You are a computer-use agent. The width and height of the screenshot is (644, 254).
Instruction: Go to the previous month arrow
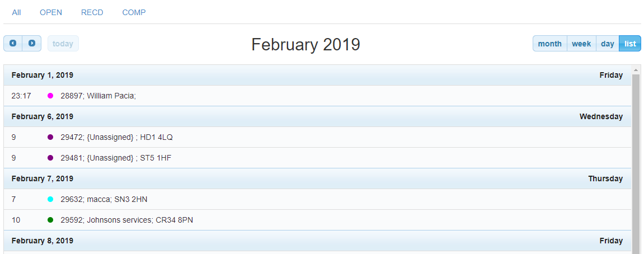click(13, 43)
